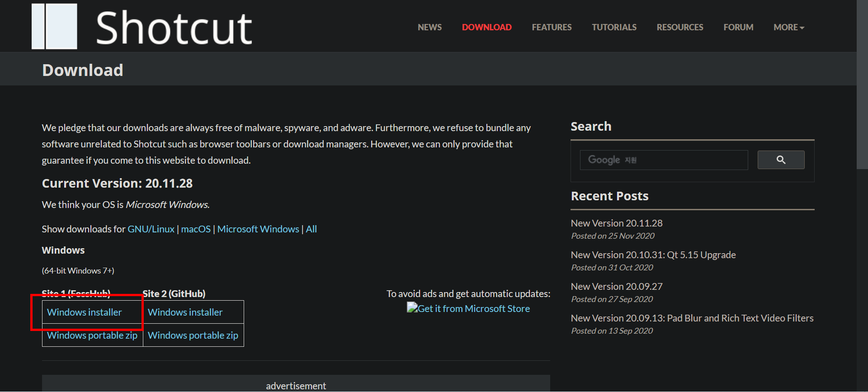Click the Google search input field
Image resolution: width=868 pixels, height=392 pixels.
pyautogui.click(x=664, y=160)
